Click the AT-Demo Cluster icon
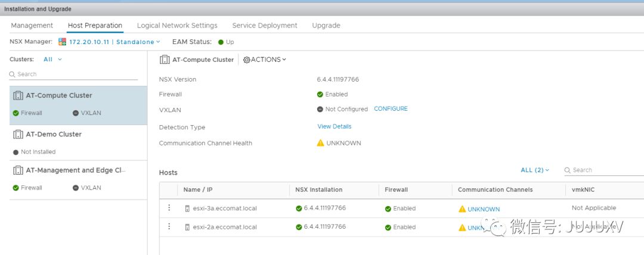This screenshot has width=644, height=255. pos(18,135)
